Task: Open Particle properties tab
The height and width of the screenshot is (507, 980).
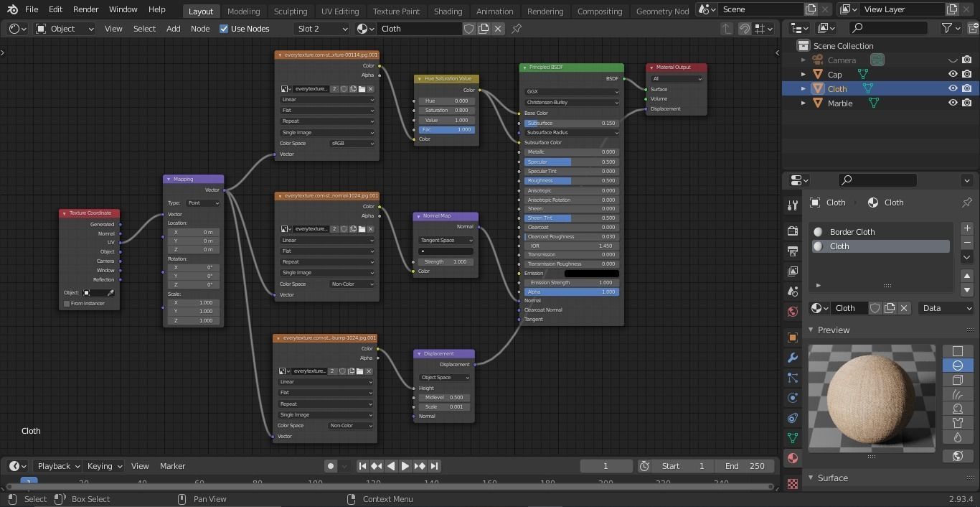Action: tap(793, 378)
